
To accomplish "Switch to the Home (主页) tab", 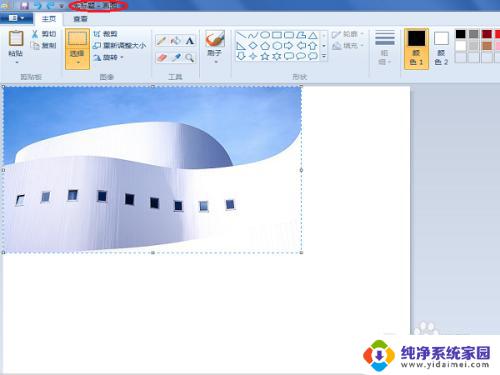I will tap(48, 19).
